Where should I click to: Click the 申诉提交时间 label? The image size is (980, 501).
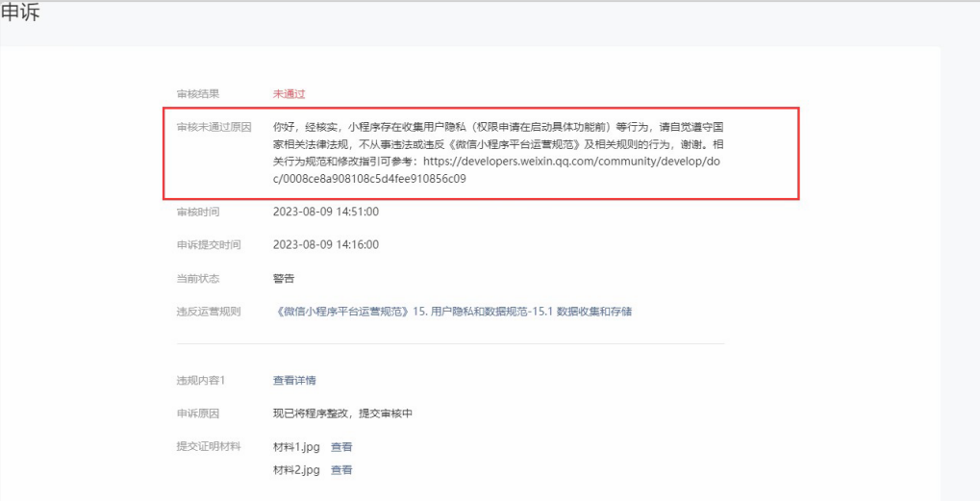point(209,245)
